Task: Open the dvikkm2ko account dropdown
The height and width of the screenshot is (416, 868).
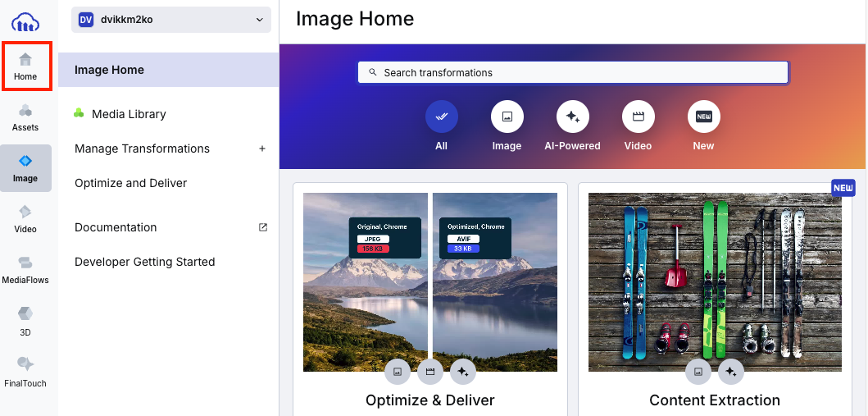Action: [x=171, y=20]
